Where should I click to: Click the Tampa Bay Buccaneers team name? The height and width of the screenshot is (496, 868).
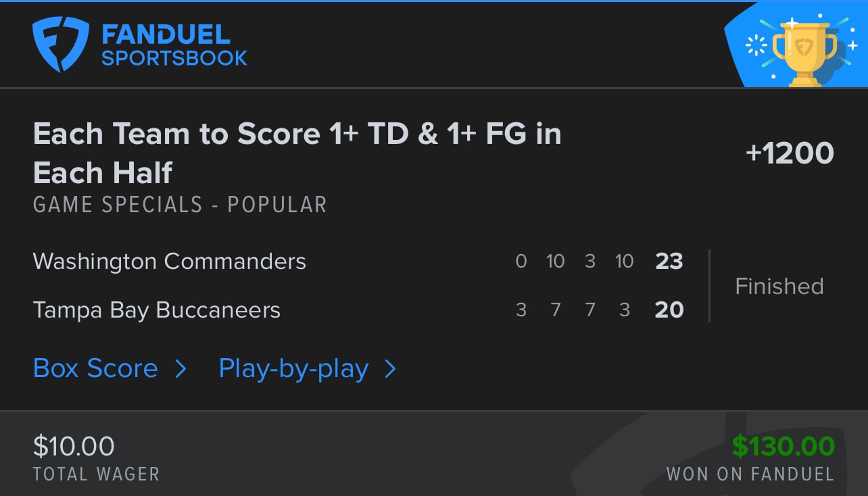point(156,310)
